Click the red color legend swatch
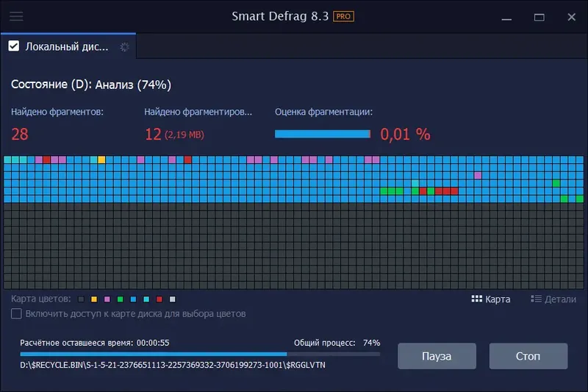 (159, 299)
